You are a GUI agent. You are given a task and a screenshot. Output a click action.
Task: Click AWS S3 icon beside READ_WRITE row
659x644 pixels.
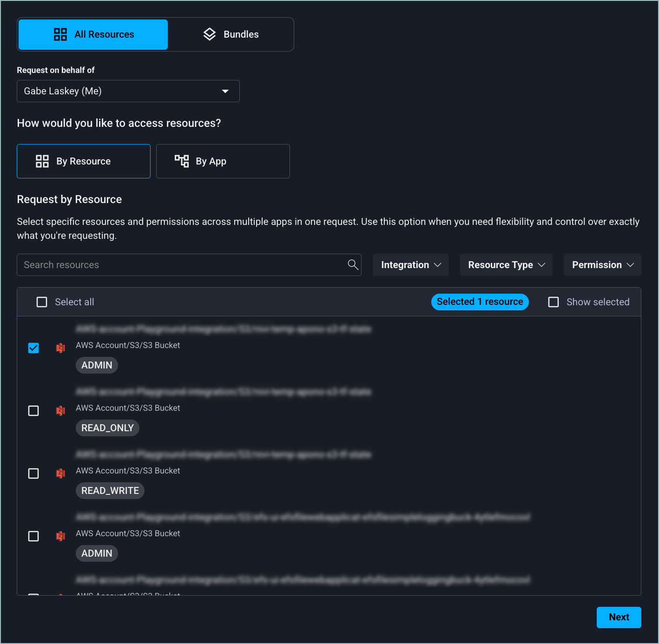(x=60, y=473)
